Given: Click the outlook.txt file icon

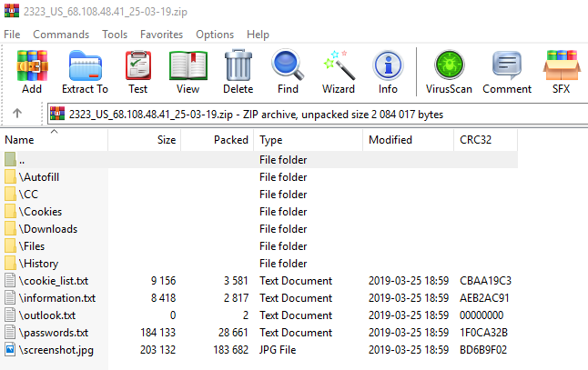Looking at the screenshot, I should tap(10, 315).
